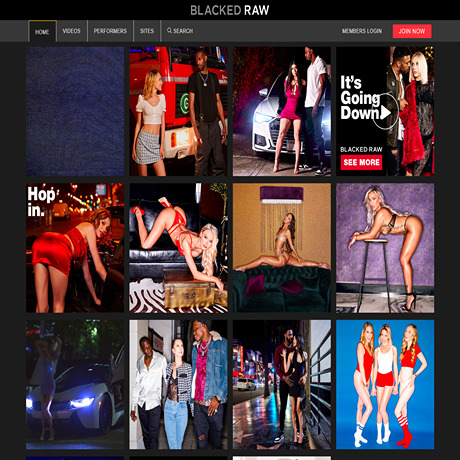
Task: Open the Performers page
Action: click(x=110, y=31)
